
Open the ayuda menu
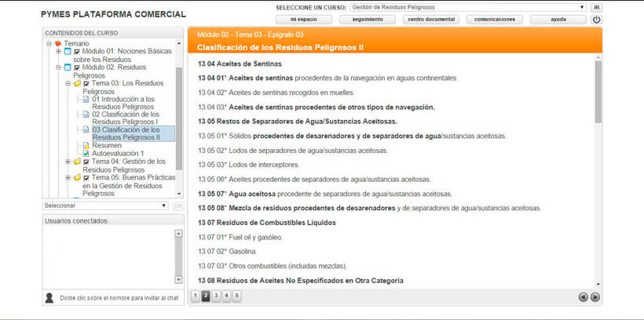tap(558, 20)
